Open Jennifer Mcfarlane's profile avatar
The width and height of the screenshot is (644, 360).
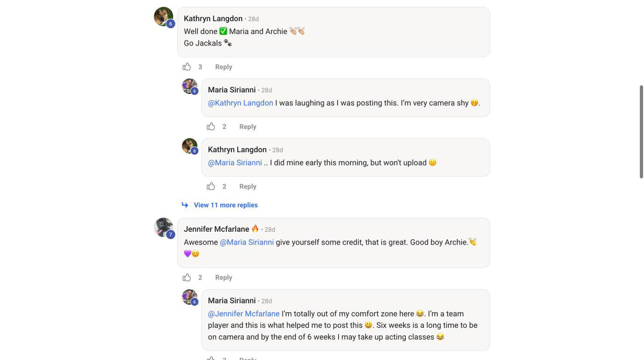(163, 227)
